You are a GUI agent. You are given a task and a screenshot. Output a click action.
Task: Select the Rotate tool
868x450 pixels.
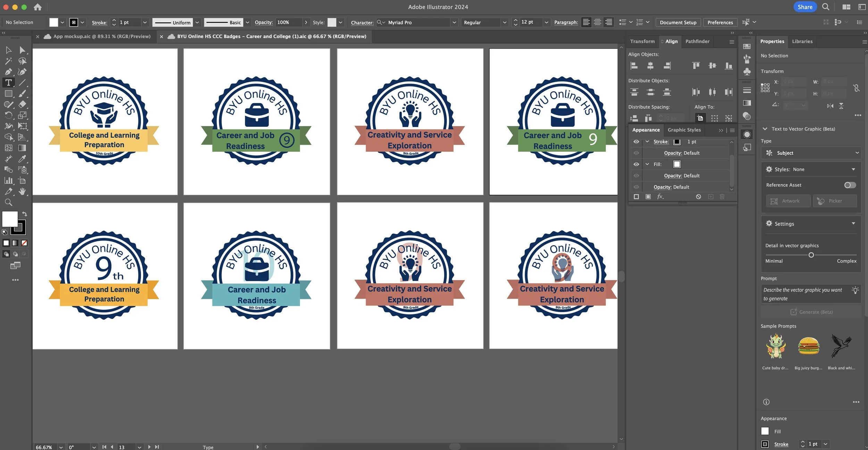pyautogui.click(x=9, y=115)
